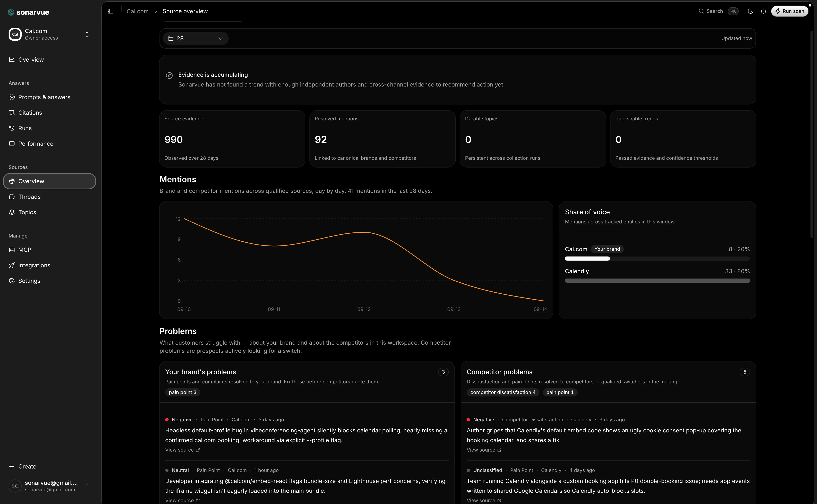Expand the Cal.com workspace switcher

click(x=87, y=34)
